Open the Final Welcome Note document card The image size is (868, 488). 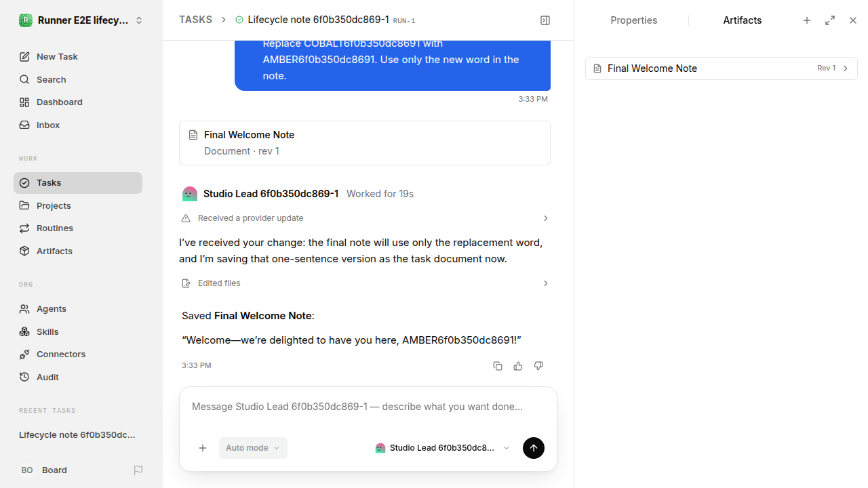(365, 143)
